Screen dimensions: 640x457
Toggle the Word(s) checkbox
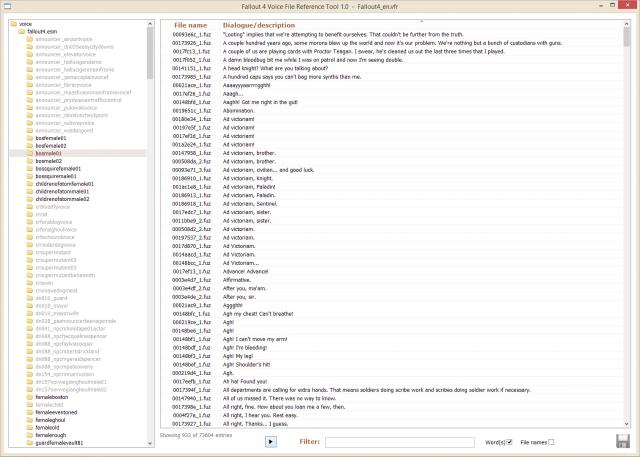click(509, 442)
